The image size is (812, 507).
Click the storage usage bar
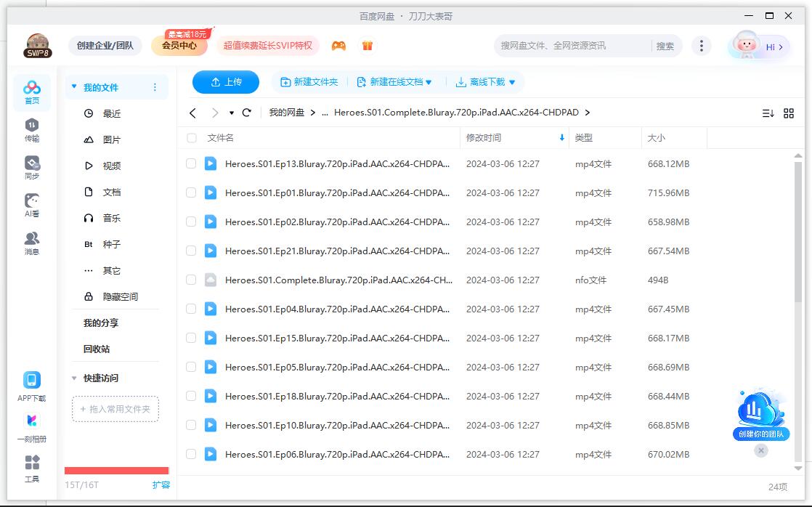pyautogui.click(x=115, y=470)
